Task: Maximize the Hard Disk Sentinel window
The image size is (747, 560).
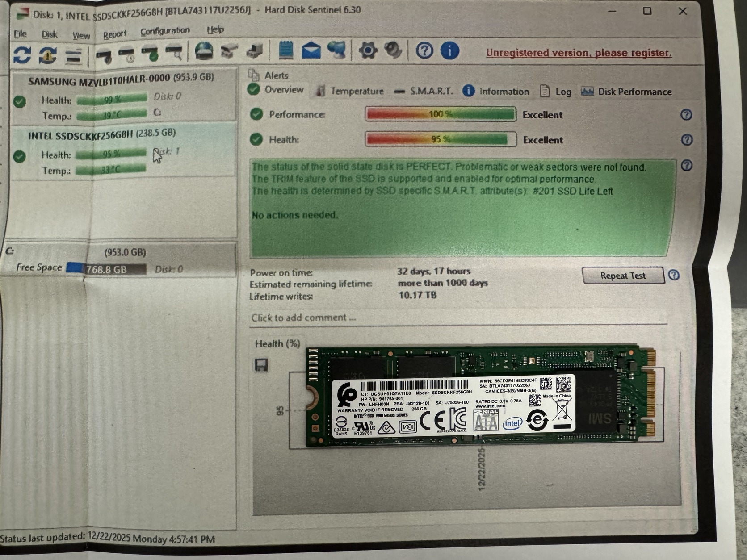Action: tap(647, 11)
